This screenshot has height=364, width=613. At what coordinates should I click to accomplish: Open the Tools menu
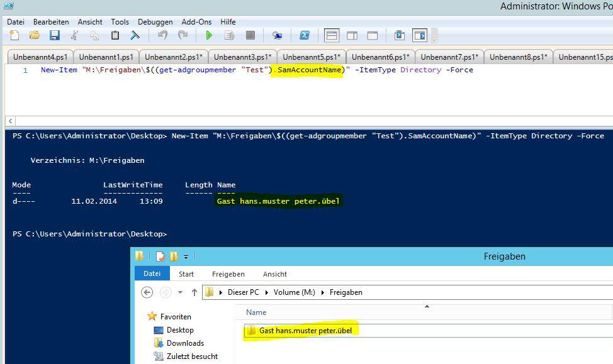(x=120, y=22)
